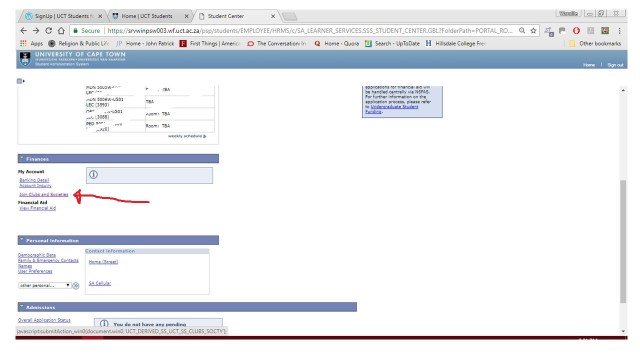The image size is (640, 360).
Task: Click the page vertical scrollbar thumb
Action: (x=623, y=241)
